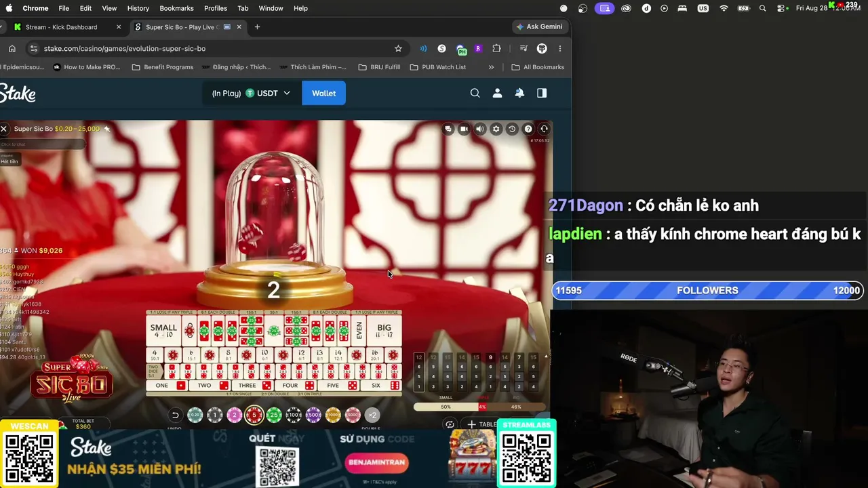Viewport: 868px width, 488px height.
Task: Select the 5000 chip
Action: click(x=353, y=415)
